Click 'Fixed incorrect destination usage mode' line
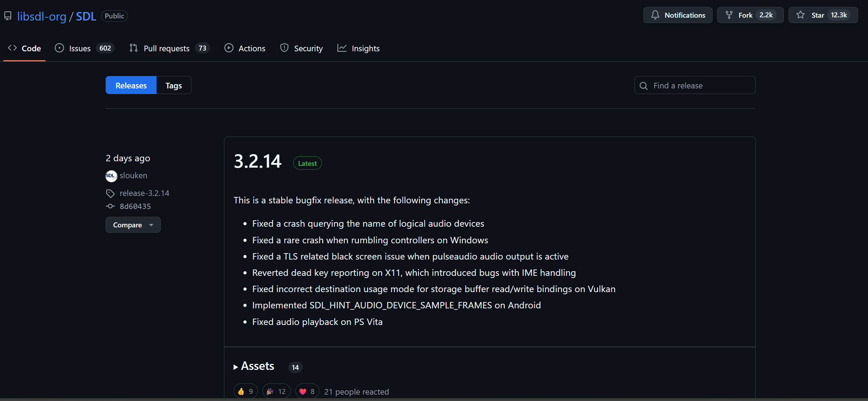This screenshot has width=868, height=401. pos(434,289)
